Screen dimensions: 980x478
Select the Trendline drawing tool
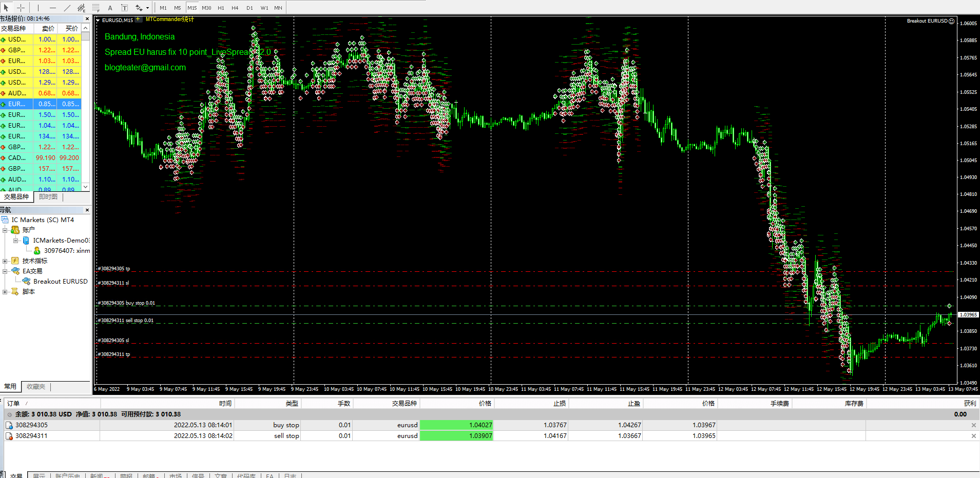click(67, 8)
